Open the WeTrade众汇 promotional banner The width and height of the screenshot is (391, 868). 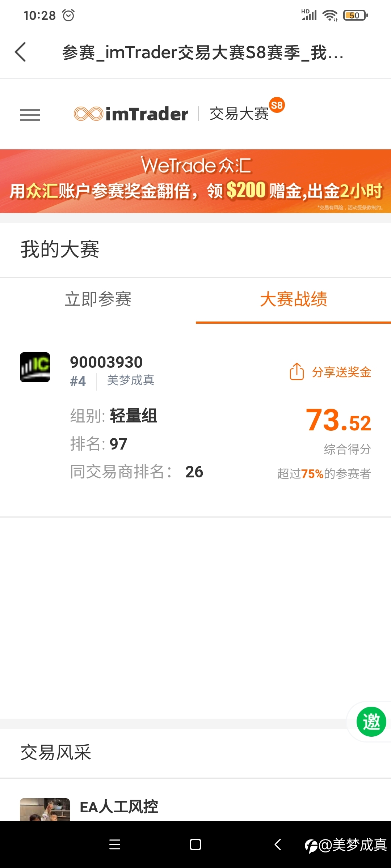[x=195, y=181]
